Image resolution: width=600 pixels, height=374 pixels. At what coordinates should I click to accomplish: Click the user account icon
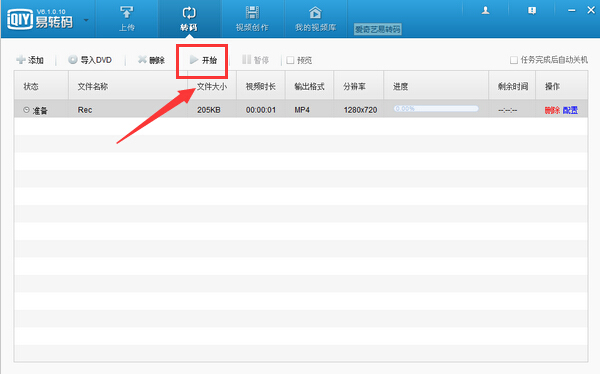click(x=486, y=11)
